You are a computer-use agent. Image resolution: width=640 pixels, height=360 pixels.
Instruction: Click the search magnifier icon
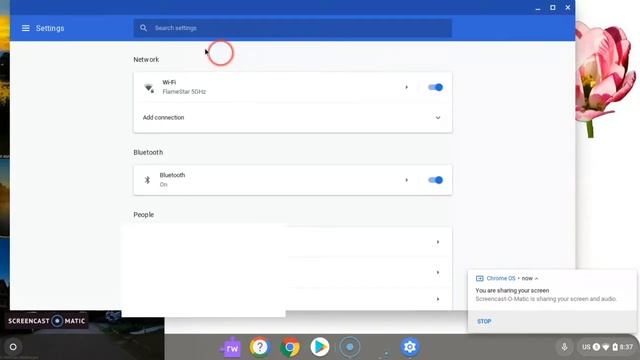(x=143, y=28)
